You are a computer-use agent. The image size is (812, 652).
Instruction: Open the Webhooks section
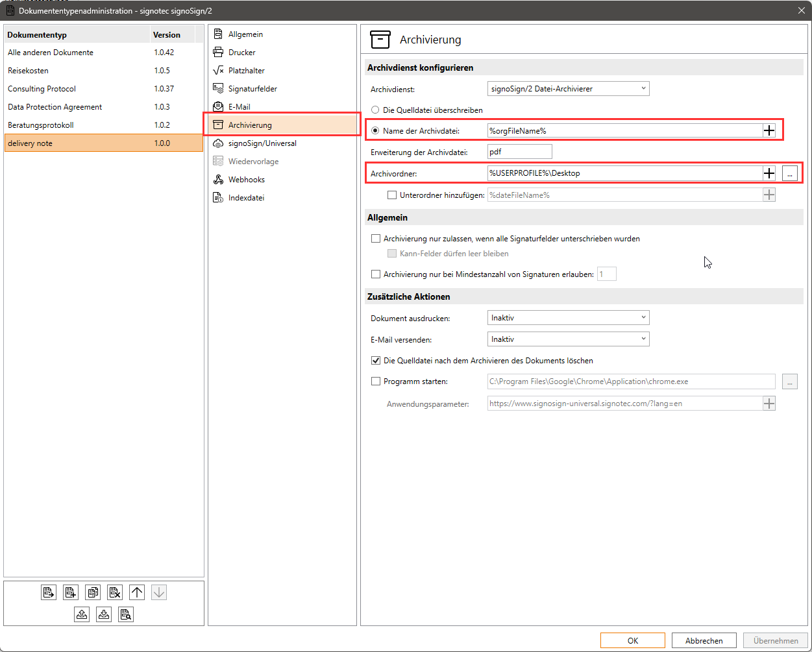(x=246, y=180)
